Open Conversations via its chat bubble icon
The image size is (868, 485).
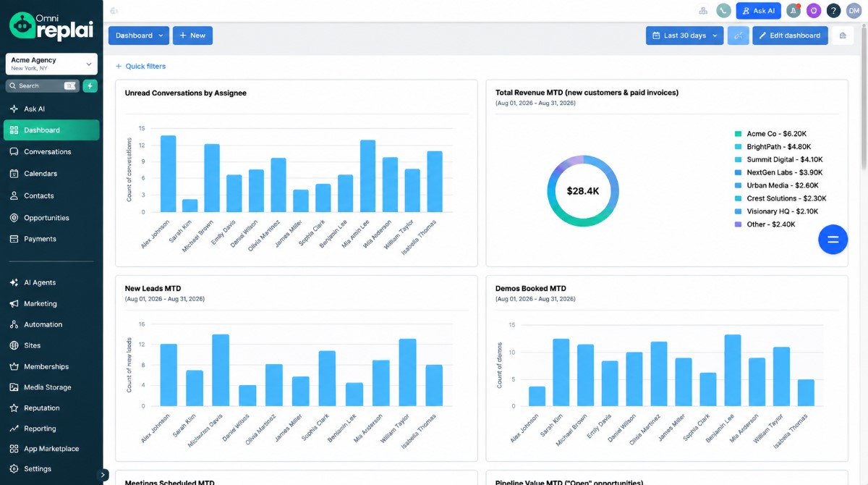(14, 152)
